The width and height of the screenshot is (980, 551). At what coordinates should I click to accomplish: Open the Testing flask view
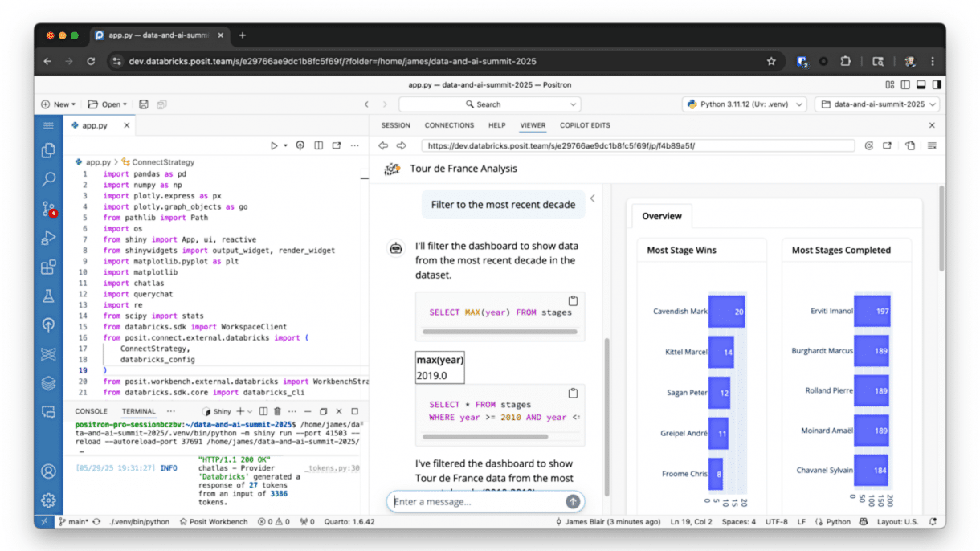coord(48,296)
